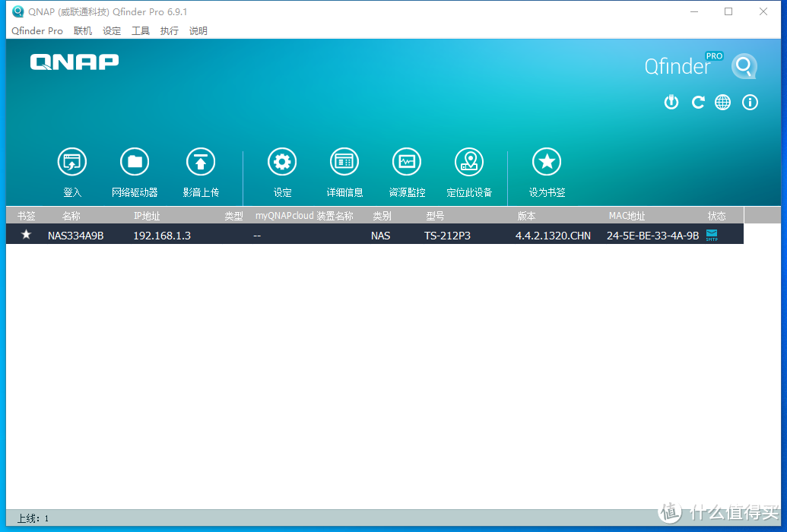Image resolution: width=787 pixels, height=532 pixels.
Task: Toggle bookmark star for NAS334A9B row
Action: [x=26, y=234]
